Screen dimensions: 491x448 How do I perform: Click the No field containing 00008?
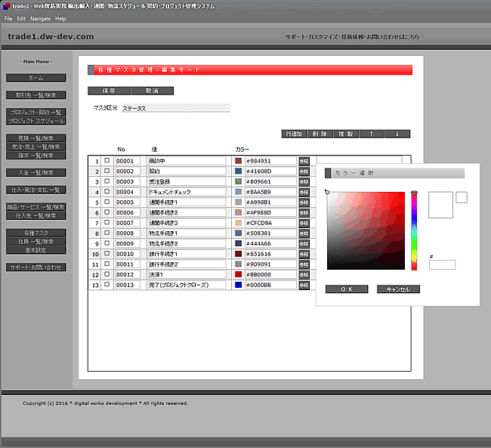(x=128, y=233)
